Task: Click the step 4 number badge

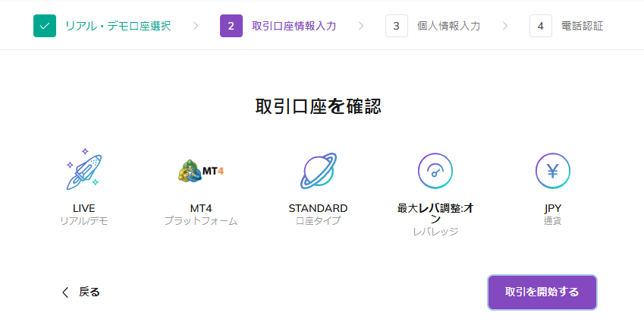Action: click(540, 26)
